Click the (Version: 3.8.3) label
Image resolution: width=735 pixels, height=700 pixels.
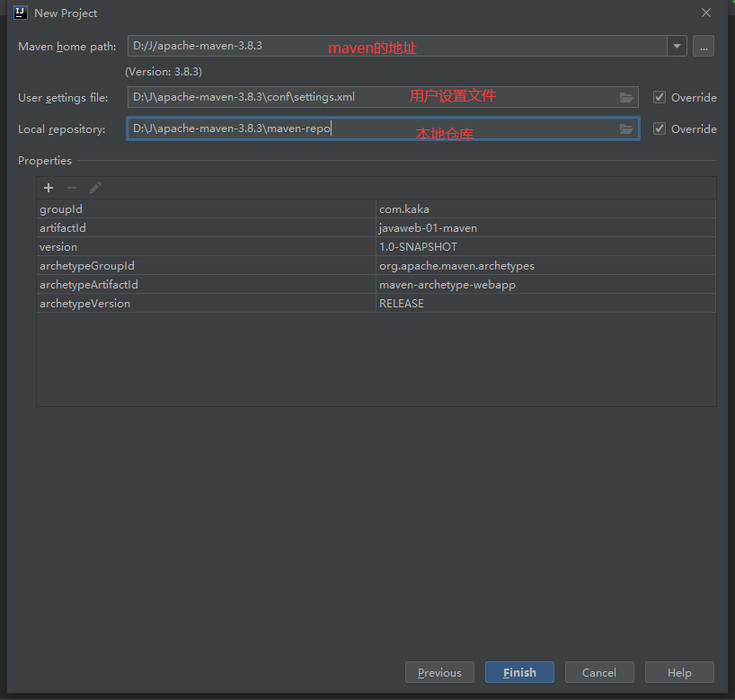(x=164, y=72)
